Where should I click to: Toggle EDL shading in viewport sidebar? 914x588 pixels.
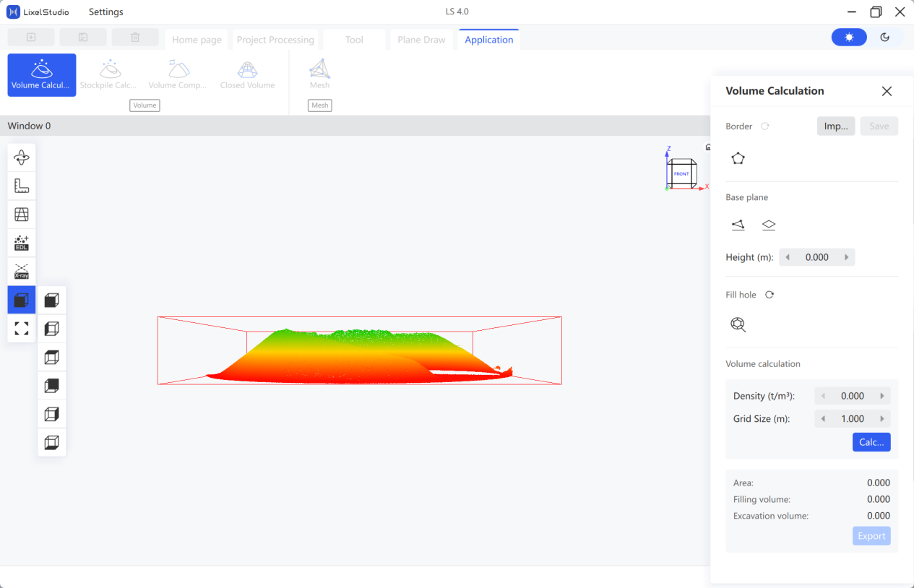22,243
